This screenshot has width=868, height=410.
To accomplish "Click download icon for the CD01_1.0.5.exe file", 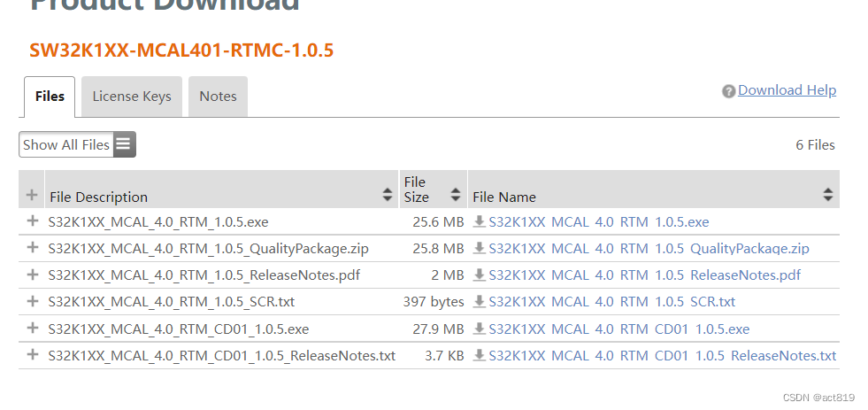I will coord(479,329).
